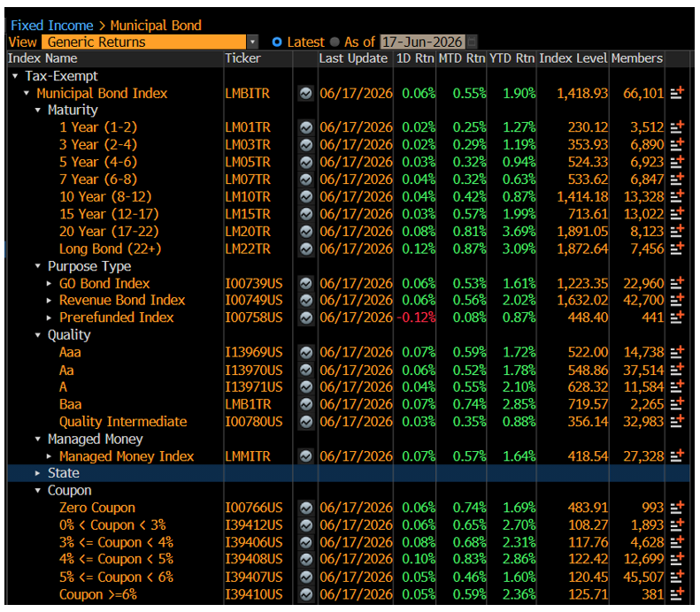Click ticker I00758US cell

(x=254, y=317)
